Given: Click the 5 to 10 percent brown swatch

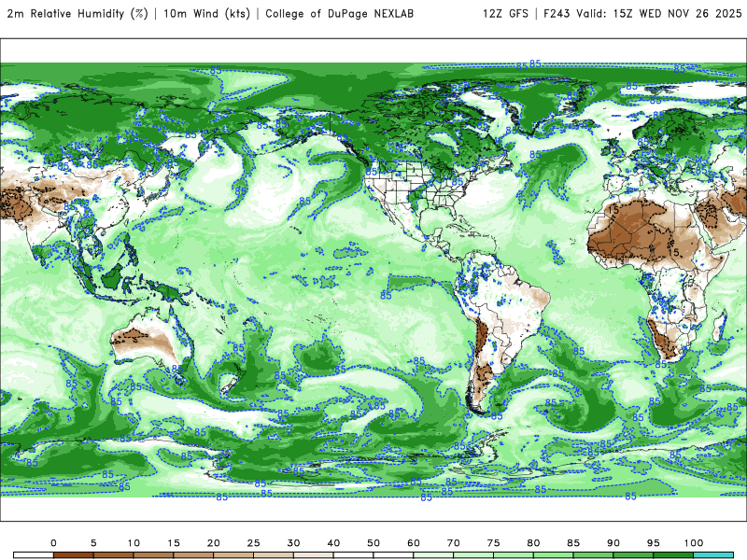Looking at the screenshot, I should click(x=113, y=555).
